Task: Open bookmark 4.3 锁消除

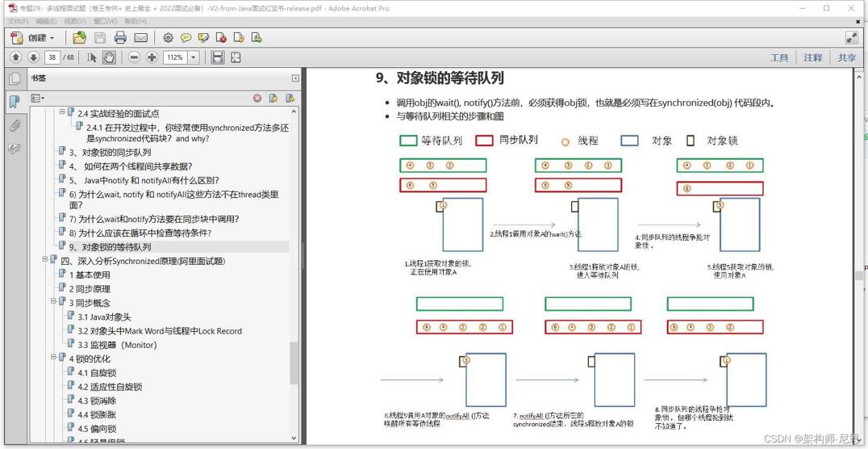Action: click(x=97, y=401)
